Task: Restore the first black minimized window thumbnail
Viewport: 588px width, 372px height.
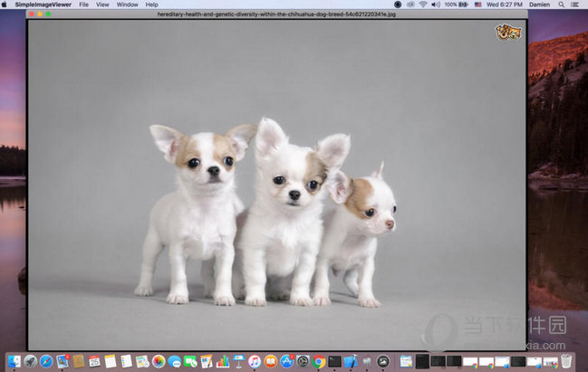Action: [422, 361]
